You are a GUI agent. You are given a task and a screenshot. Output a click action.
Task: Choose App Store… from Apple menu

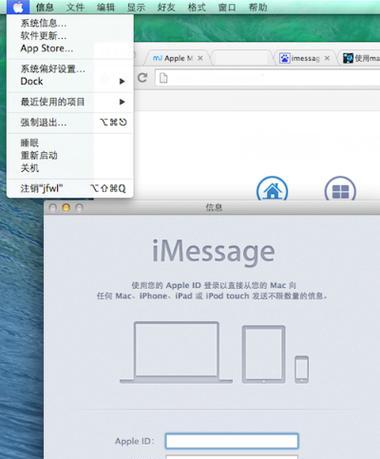coord(70,48)
